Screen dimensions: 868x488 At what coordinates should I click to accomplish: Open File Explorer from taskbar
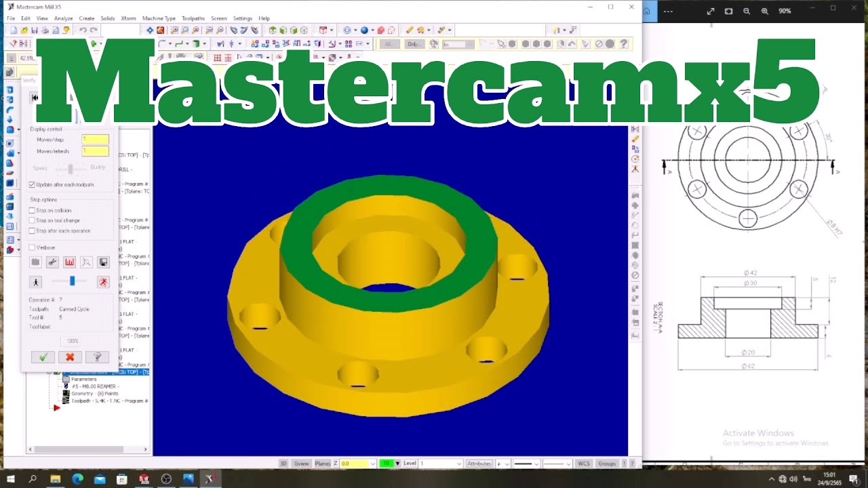click(x=56, y=479)
